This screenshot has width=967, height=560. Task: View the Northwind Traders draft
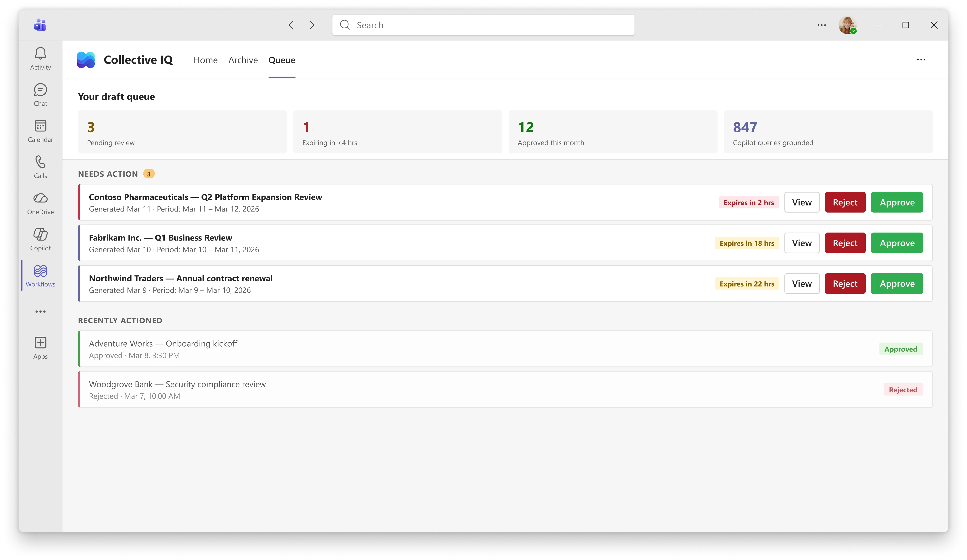(x=802, y=284)
